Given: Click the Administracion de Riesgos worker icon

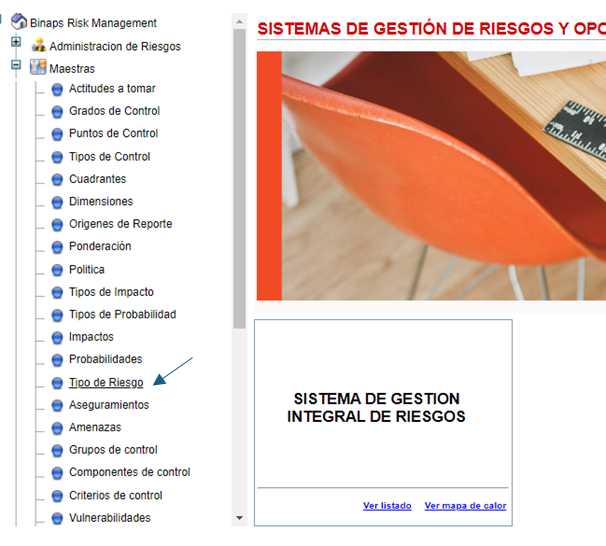Looking at the screenshot, I should click(x=38, y=46).
